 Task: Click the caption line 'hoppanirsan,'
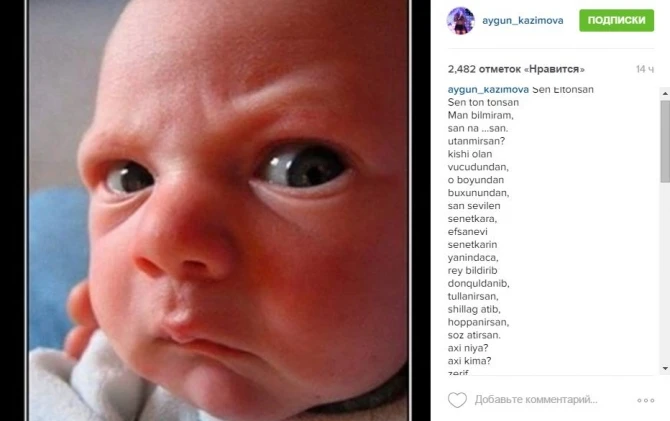pos(478,322)
